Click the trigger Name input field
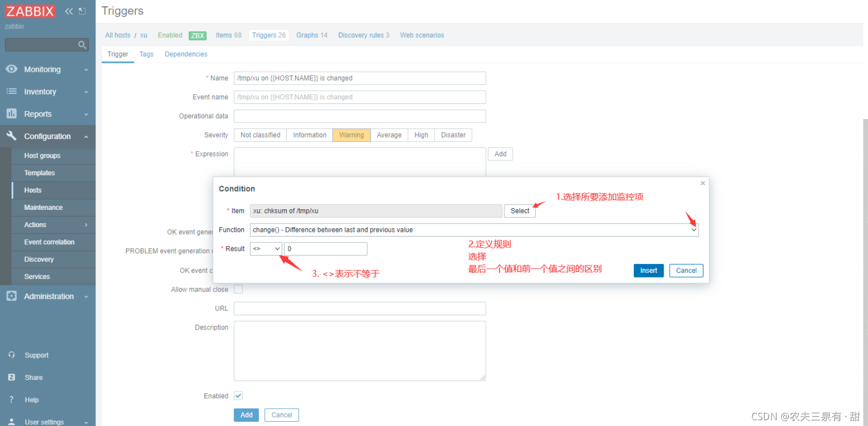The height and width of the screenshot is (426, 868). (360, 78)
